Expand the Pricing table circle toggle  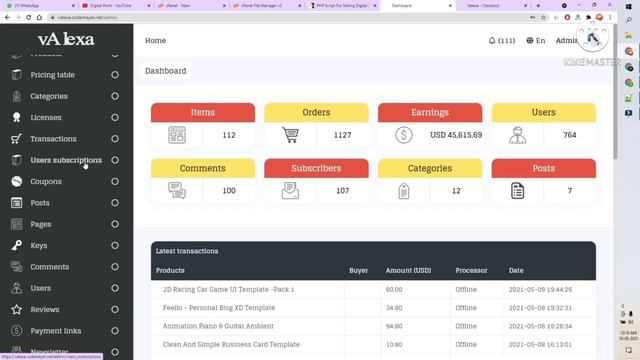(115, 75)
